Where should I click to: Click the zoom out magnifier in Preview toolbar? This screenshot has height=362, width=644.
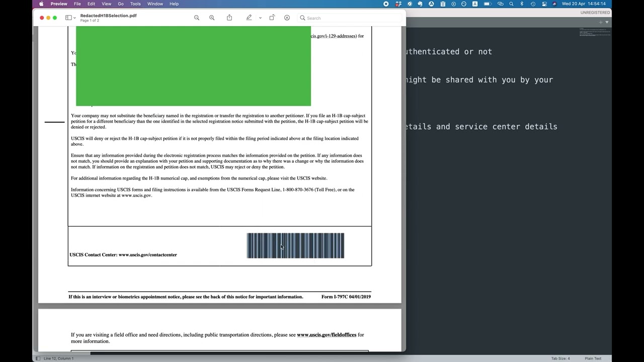click(197, 18)
